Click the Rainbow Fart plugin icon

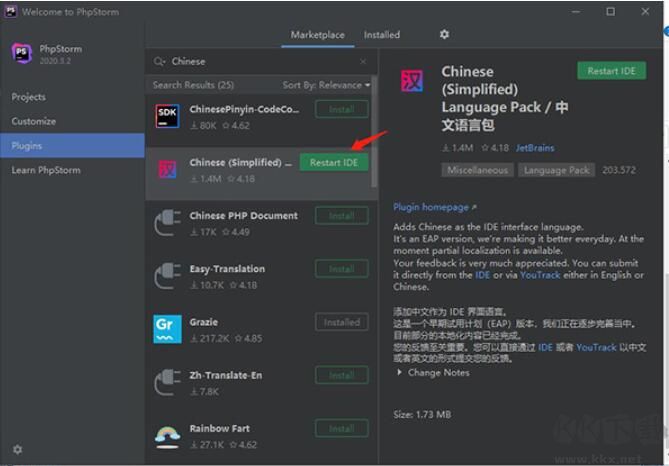167,436
